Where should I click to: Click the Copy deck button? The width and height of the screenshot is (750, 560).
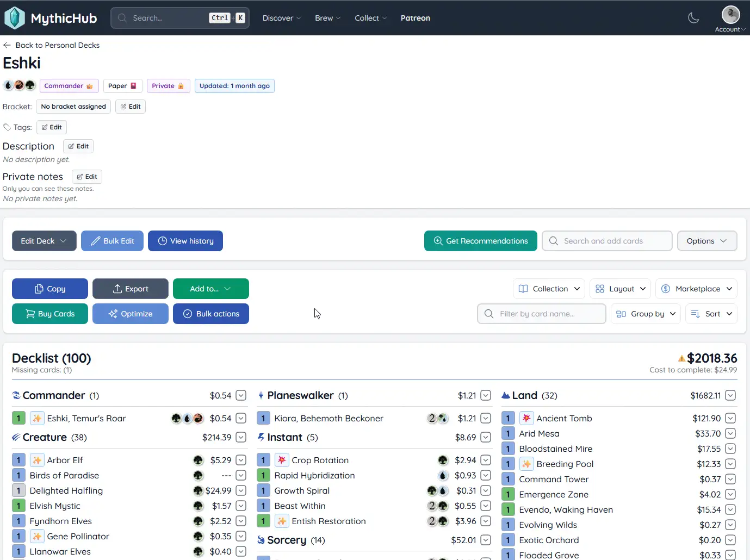tap(50, 289)
